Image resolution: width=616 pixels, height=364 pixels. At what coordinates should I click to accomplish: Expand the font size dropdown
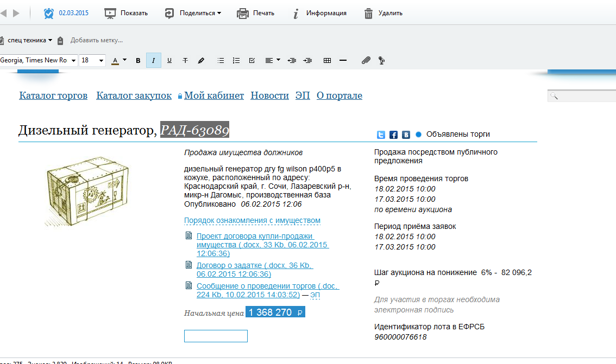[x=101, y=61]
